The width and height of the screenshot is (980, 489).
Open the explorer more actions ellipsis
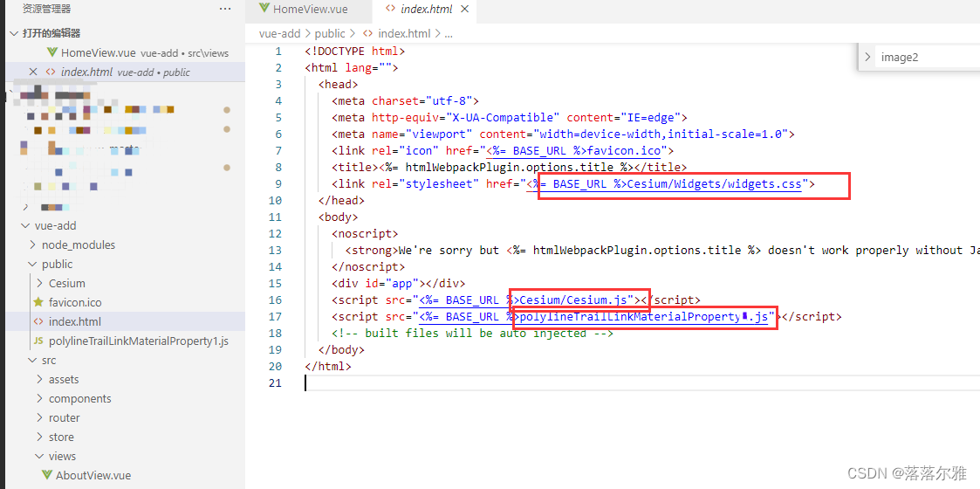pos(225,9)
